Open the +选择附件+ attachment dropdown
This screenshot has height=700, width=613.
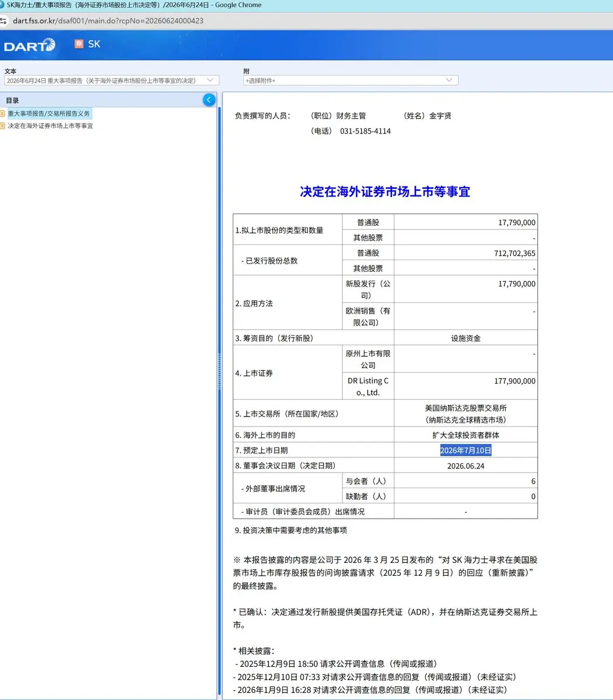(x=351, y=80)
